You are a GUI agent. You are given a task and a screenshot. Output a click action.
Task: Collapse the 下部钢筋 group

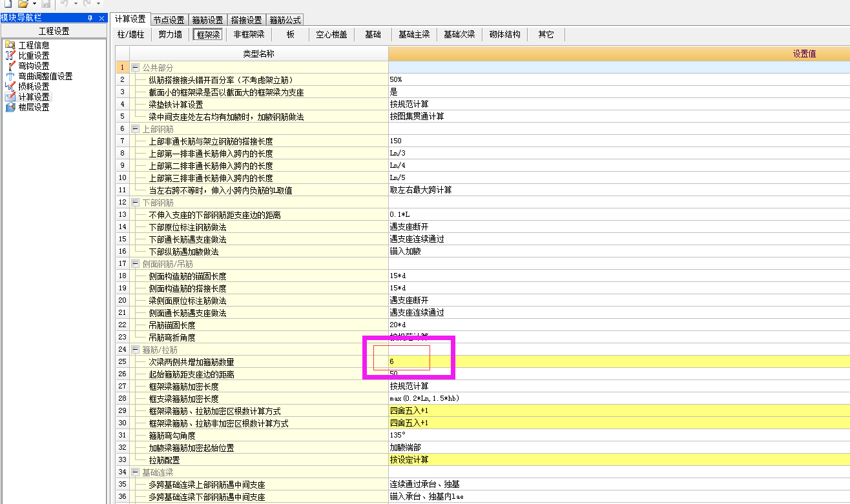tap(135, 203)
